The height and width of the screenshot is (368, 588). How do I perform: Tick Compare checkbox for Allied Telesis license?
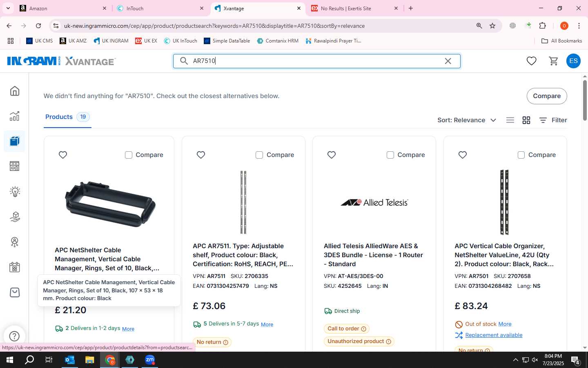tap(390, 155)
